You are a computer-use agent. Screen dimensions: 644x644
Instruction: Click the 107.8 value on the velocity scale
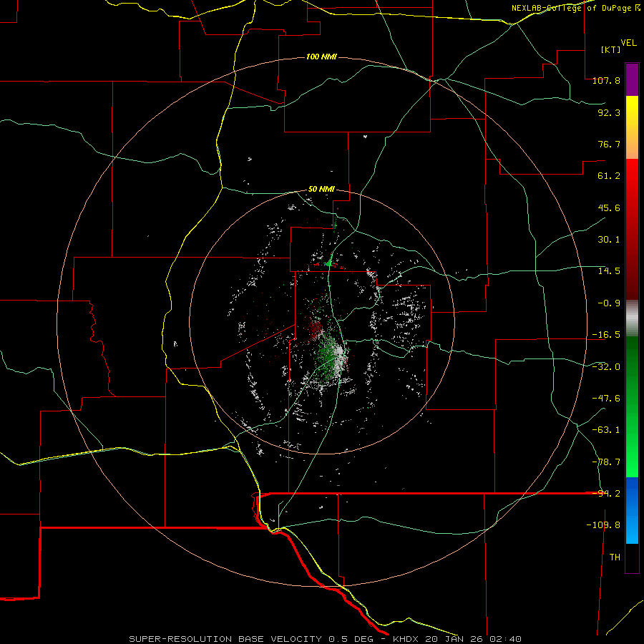(606, 80)
